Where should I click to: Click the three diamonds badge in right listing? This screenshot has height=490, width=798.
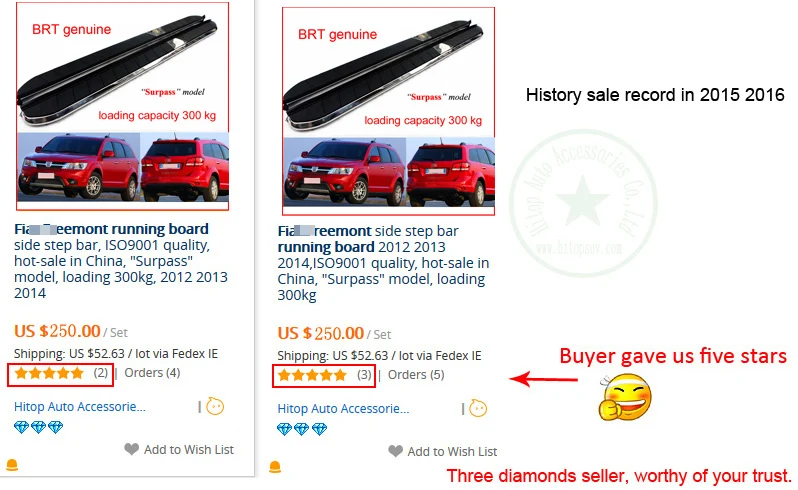[x=302, y=429]
